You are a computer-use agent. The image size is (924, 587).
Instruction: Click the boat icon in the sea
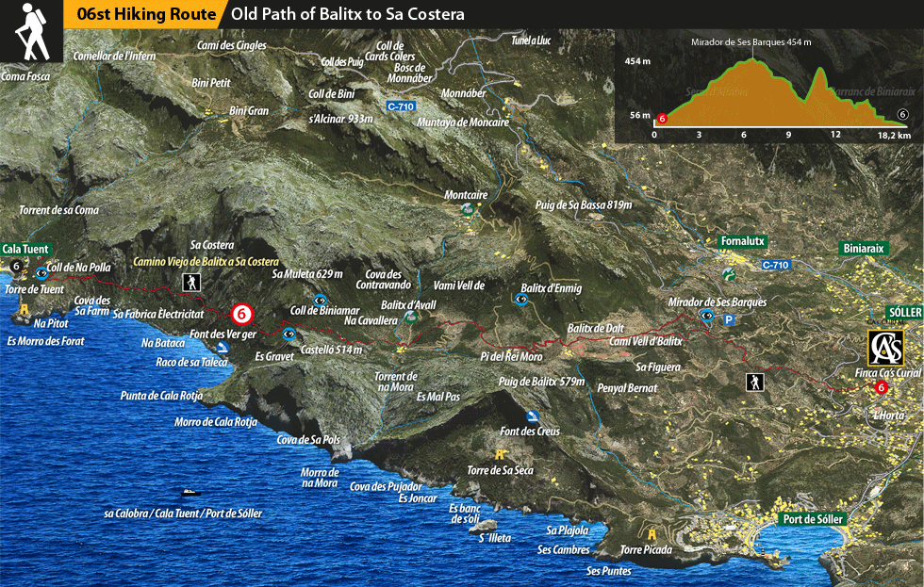[x=190, y=492]
